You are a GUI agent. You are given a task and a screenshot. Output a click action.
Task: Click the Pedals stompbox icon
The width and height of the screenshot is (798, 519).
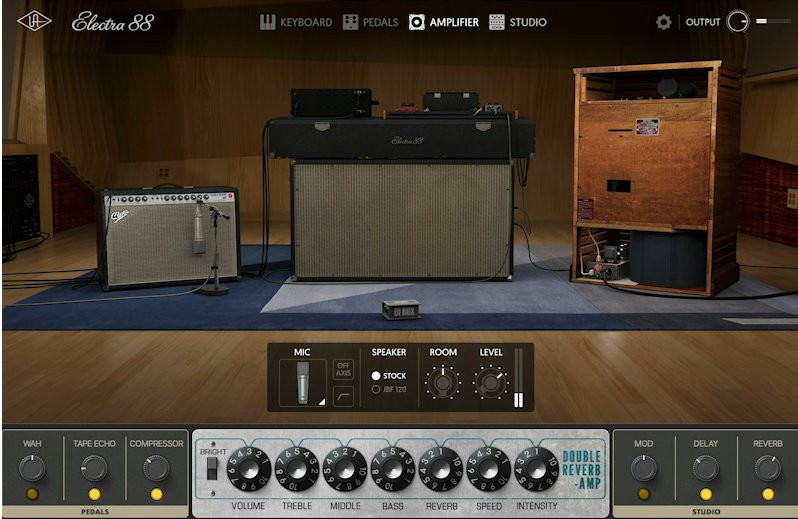pos(351,22)
